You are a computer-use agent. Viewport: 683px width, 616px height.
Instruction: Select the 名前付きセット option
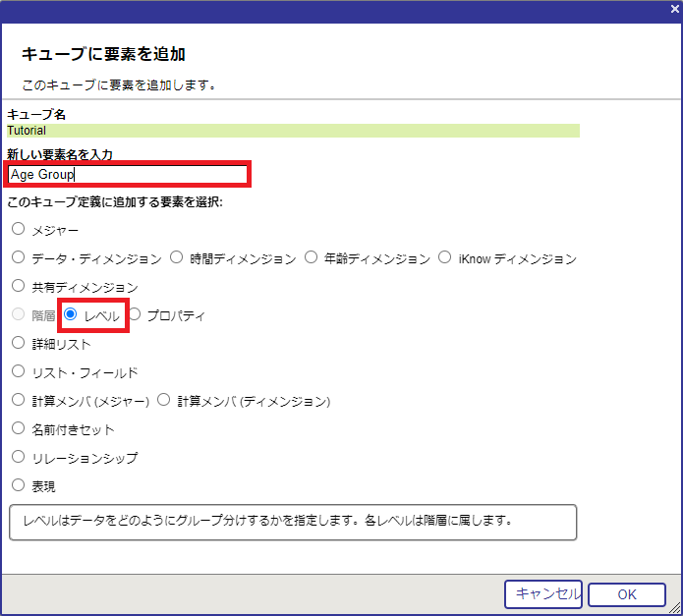tap(18, 429)
